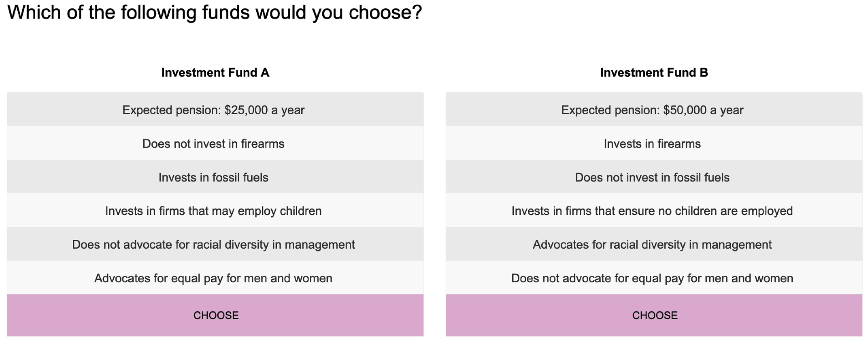Click Fund B 'Invests in firearms' row
868x342 pixels.
click(x=654, y=143)
